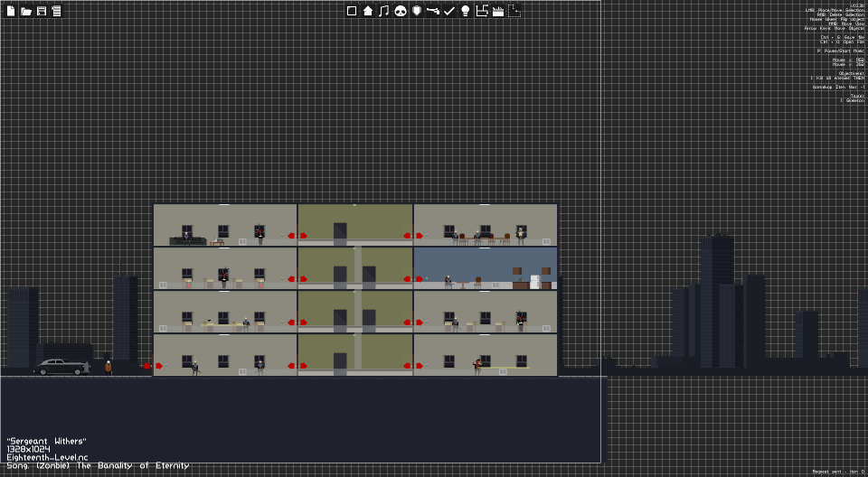The image size is (868, 477).
Task: Click "Sergeant Withers" level title text
Action: point(46,442)
